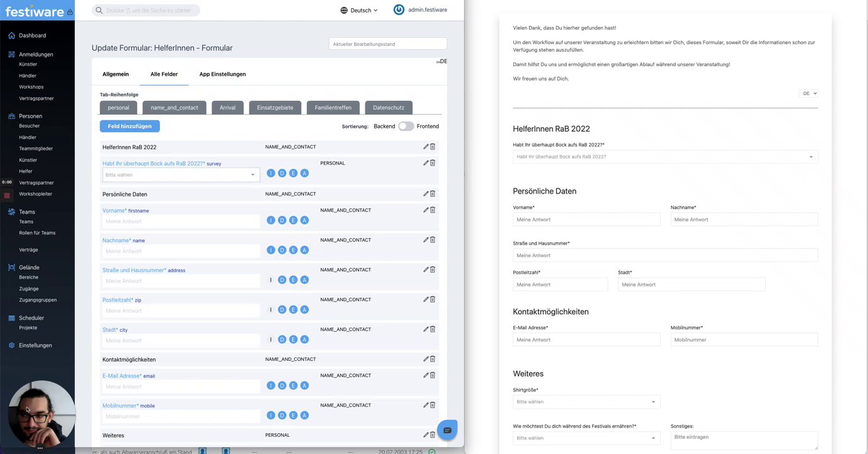
Task: Edit the E-Mail Adresse field with the pencil
Action: pyautogui.click(x=426, y=375)
